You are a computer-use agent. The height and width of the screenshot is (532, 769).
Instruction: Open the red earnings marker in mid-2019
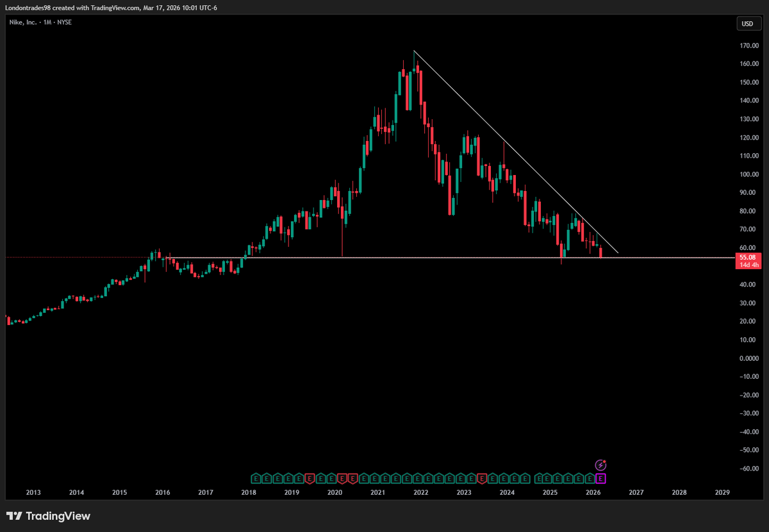[310, 478]
